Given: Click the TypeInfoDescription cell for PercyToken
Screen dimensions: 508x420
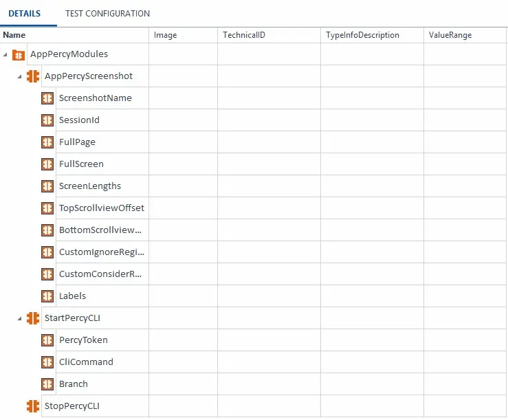Looking at the screenshot, I should (372, 340).
